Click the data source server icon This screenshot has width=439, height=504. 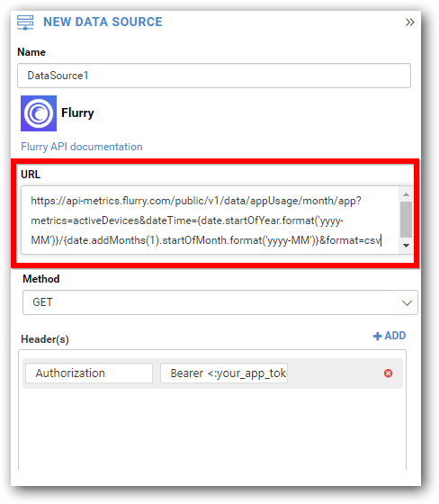point(25,22)
